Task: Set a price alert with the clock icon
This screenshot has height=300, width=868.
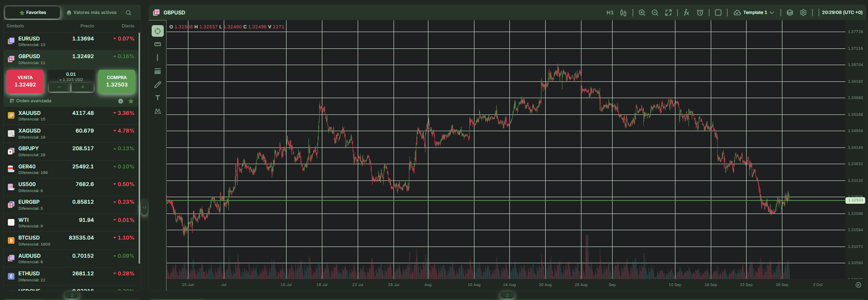Action: (x=700, y=13)
